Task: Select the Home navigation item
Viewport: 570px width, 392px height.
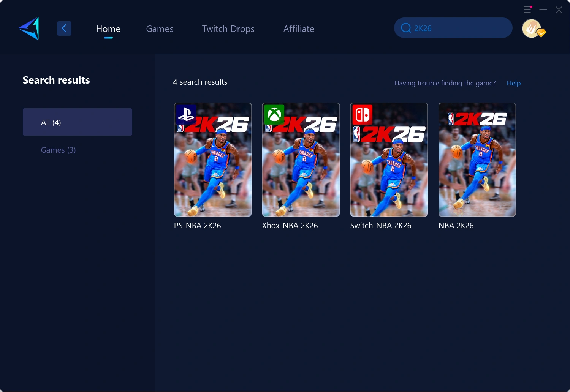Action: [108, 28]
